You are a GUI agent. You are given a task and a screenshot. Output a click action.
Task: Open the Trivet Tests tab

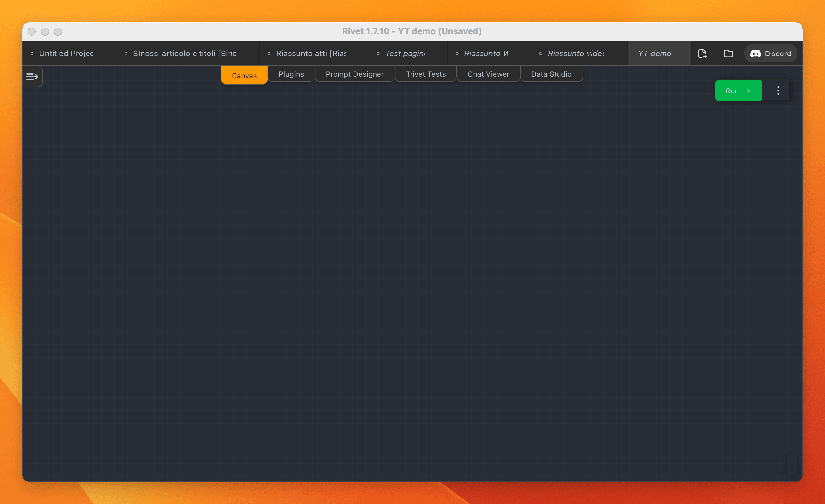(x=426, y=74)
